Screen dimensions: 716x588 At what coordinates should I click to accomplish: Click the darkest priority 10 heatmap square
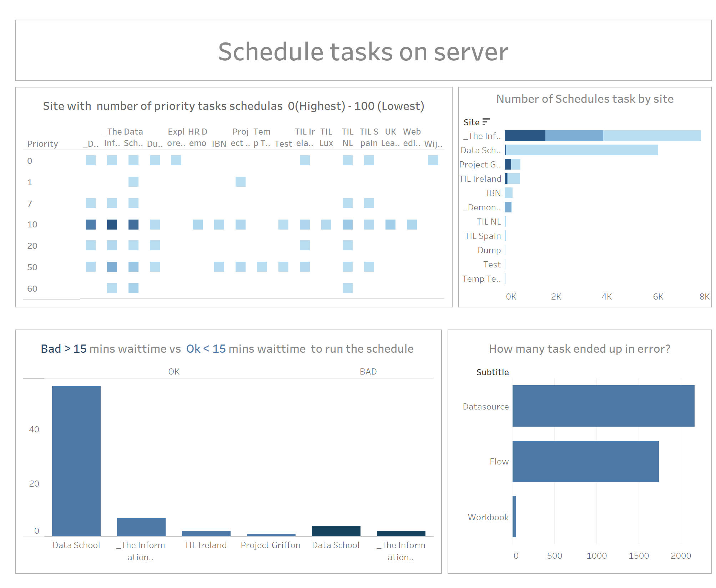112,225
